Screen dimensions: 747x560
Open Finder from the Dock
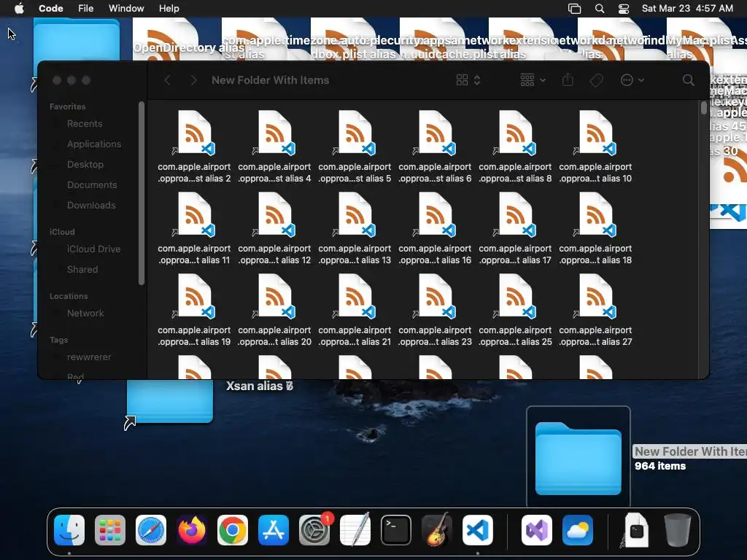pyautogui.click(x=69, y=530)
